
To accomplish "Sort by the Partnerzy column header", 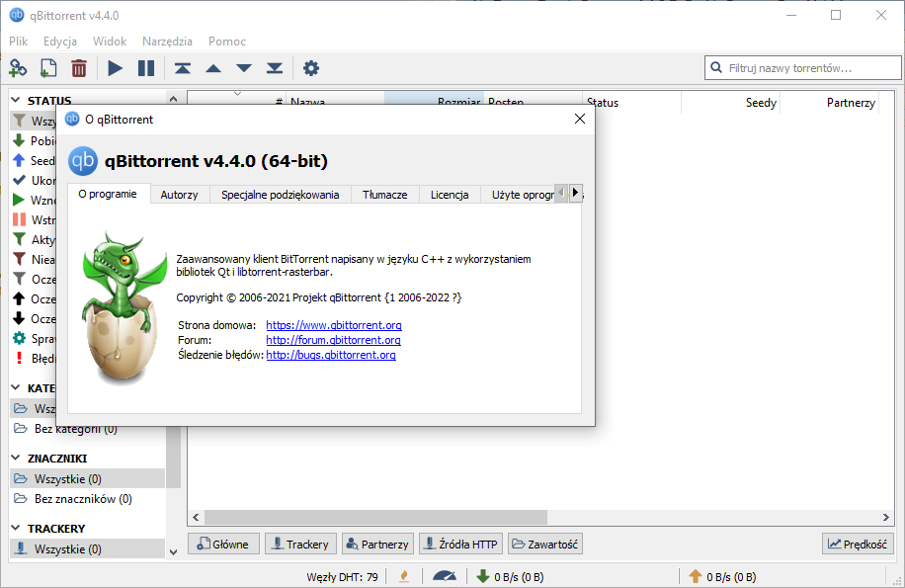I will [x=829, y=102].
